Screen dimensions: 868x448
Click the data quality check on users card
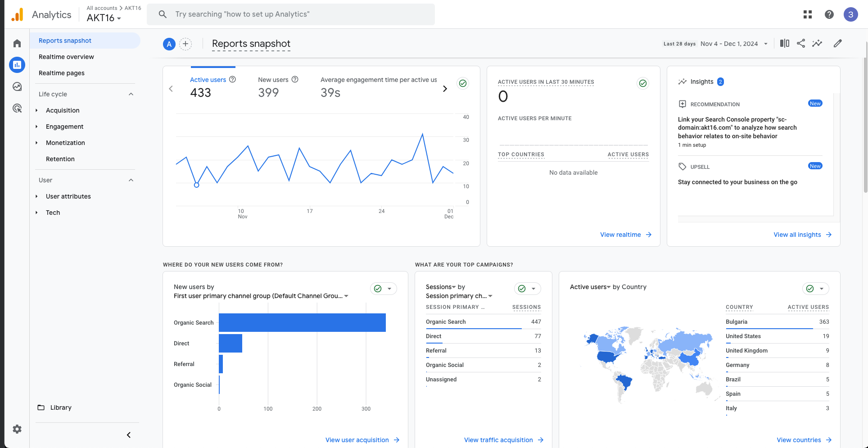tap(462, 83)
